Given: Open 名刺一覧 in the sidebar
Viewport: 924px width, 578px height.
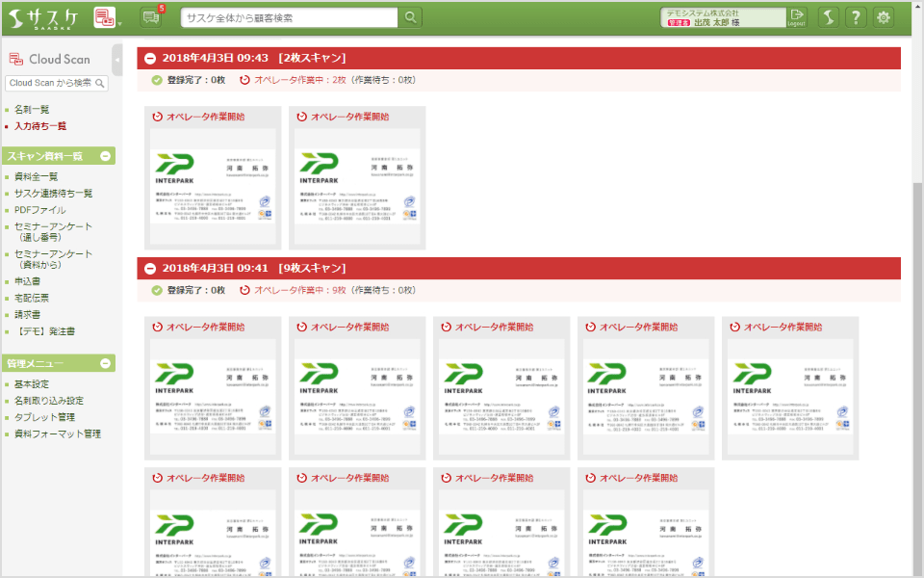Looking at the screenshot, I should [32, 109].
